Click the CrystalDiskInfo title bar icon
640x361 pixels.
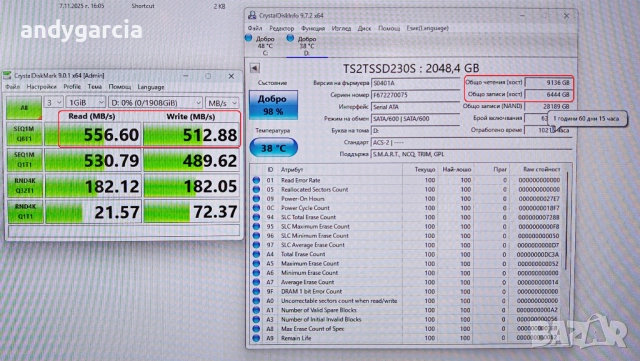(x=252, y=16)
